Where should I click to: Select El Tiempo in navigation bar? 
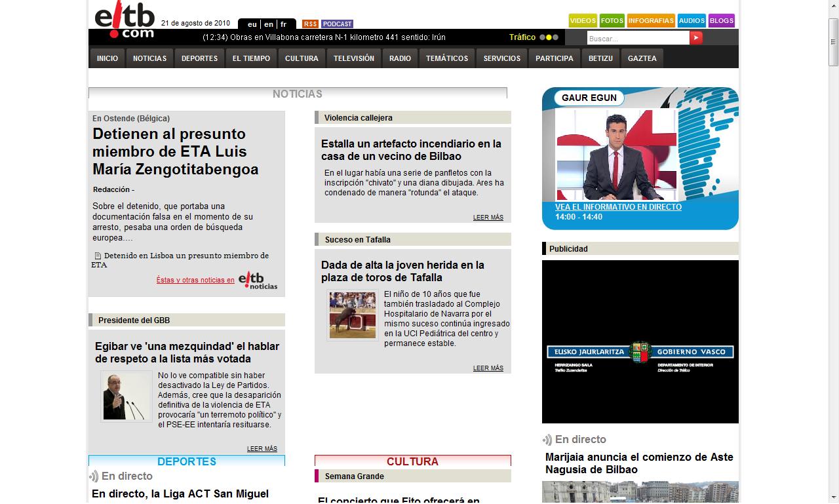coord(251,58)
